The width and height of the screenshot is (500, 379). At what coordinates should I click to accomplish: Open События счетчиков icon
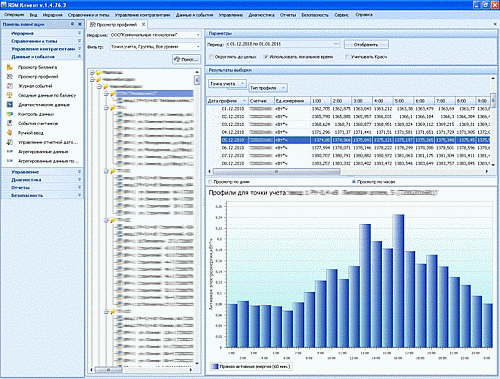[x=10, y=123]
